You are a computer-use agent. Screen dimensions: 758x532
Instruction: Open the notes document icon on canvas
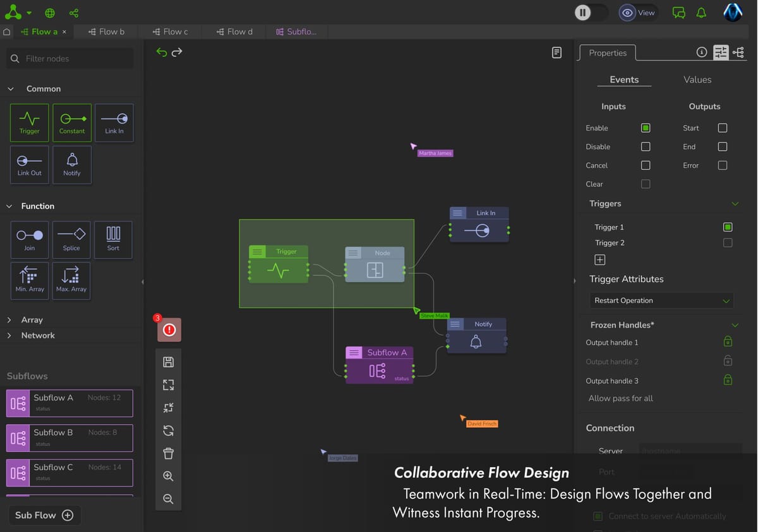(x=556, y=53)
